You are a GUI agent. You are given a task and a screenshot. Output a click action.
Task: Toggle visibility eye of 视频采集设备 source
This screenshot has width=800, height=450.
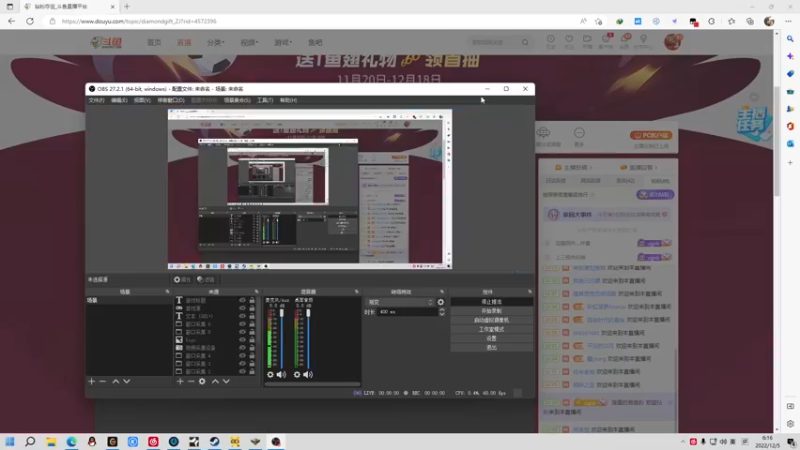click(x=242, y=347)
